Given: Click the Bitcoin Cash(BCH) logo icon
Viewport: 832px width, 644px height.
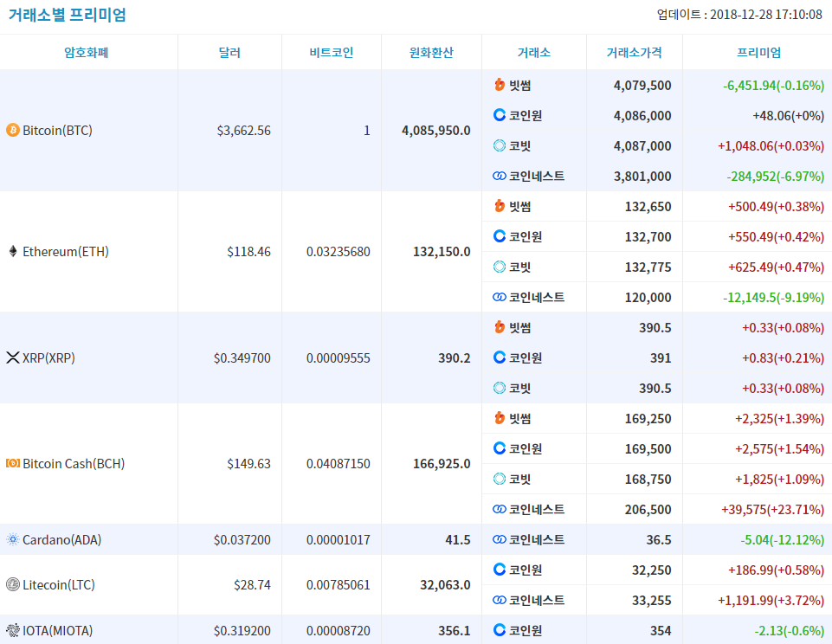Looking at the screenshot, I should pos(13,463).
